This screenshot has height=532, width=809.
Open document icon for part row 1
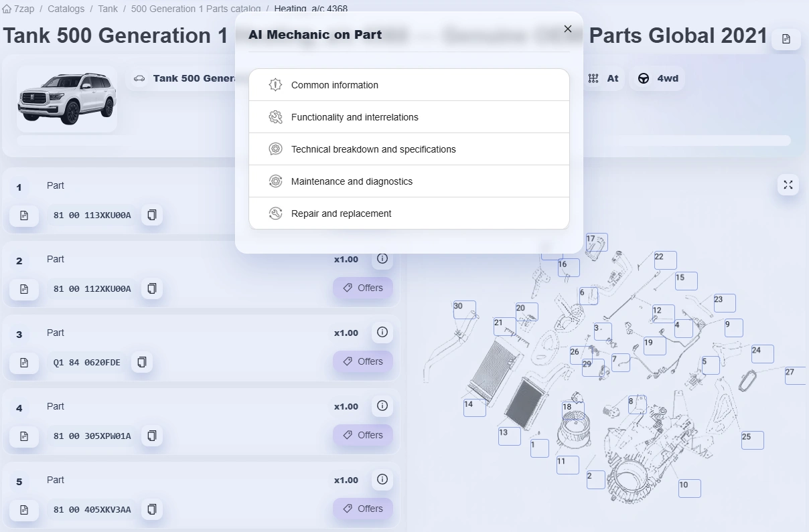click(24, 215)
